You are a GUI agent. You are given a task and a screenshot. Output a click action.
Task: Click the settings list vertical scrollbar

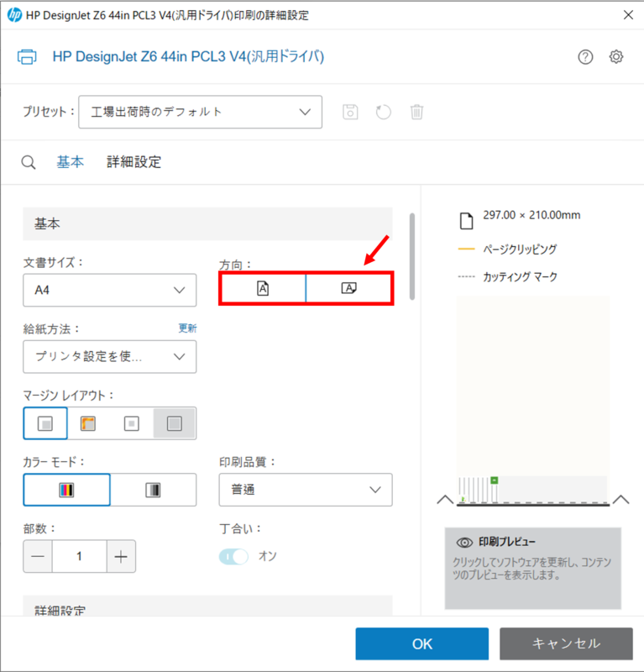point(412,256)
